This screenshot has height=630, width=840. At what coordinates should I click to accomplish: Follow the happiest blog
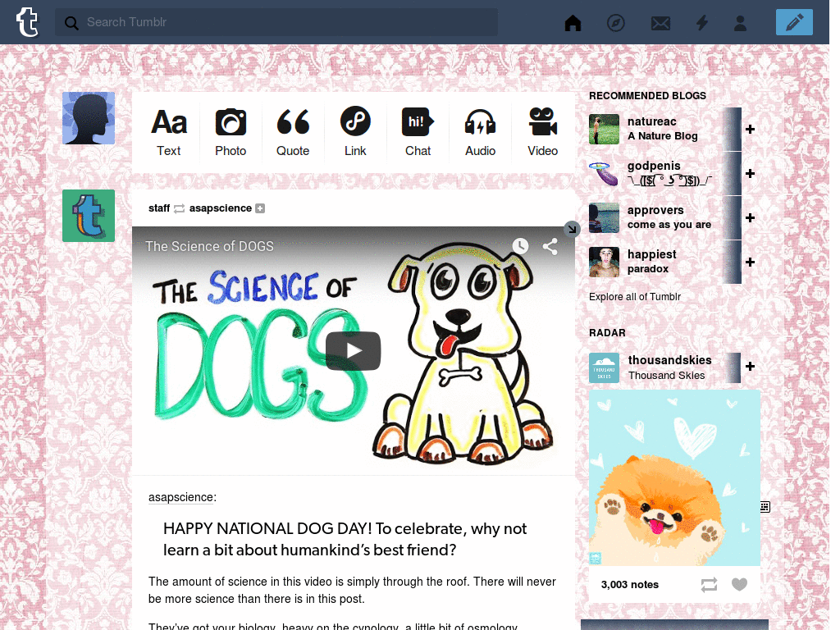coord(750,262)
